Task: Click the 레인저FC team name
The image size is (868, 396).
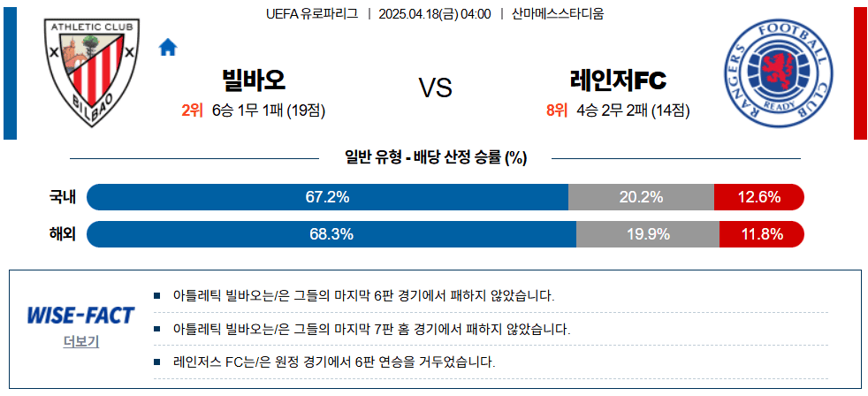Action: tap(619, 81)
